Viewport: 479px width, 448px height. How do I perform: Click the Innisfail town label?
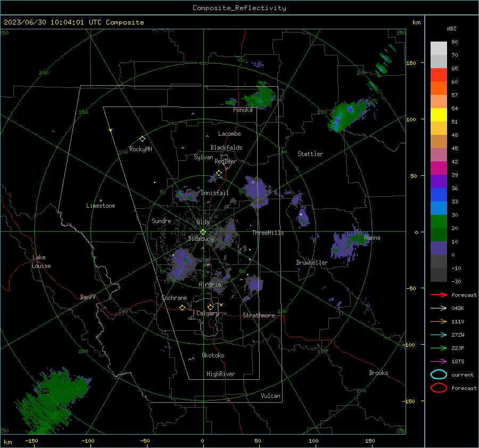214,193
